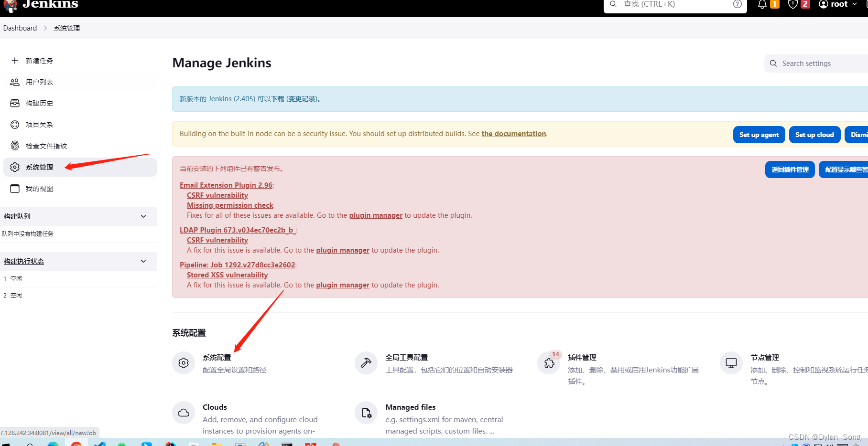This screenshot has width=868, height=446.
Task: Collapse the 构建执行状态 panel chevron
Action: 143,261
